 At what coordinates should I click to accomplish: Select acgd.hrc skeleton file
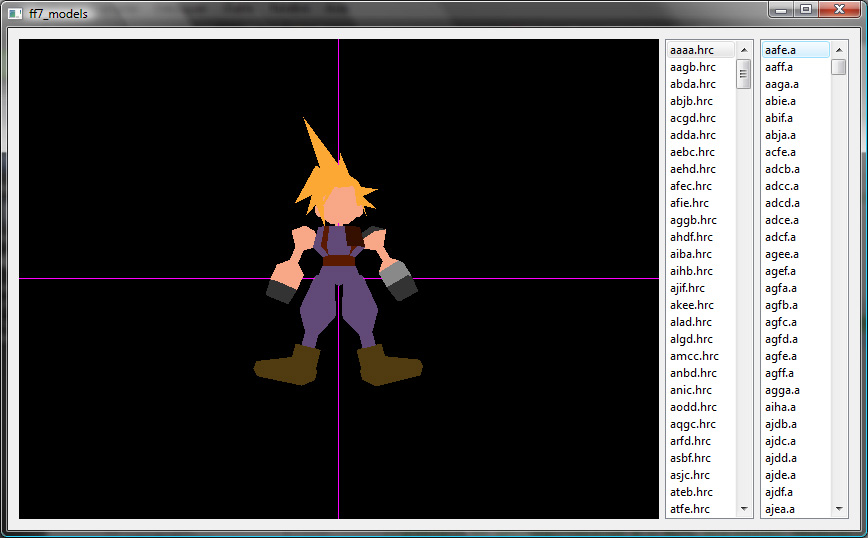pyautogui.click(x=701, y=118)
